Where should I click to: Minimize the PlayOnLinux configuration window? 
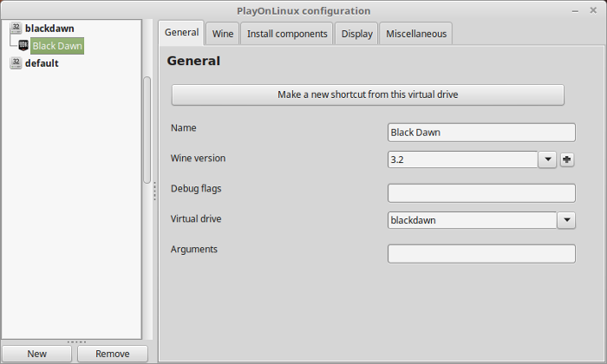pyautogui.click(x=575, y=11)
